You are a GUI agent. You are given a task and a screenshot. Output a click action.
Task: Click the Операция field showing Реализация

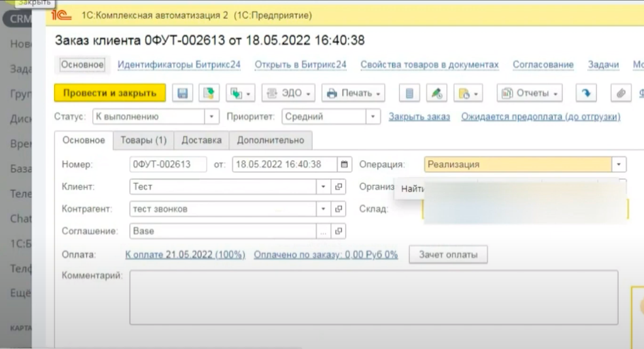pos(518,164)
